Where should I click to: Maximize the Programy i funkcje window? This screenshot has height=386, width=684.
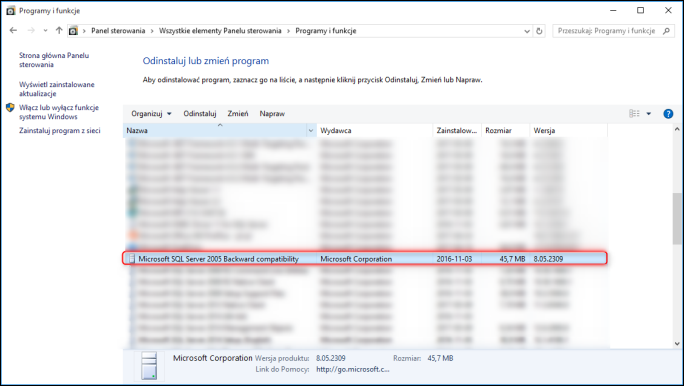(640, 10)
